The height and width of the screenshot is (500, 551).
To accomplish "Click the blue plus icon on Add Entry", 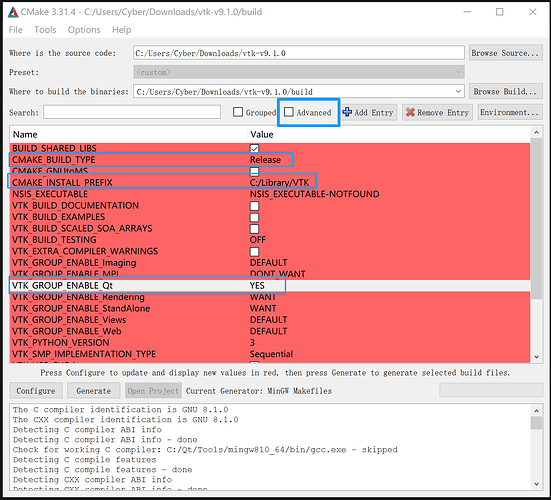I will pyautogui.click(x=347, y=112).
